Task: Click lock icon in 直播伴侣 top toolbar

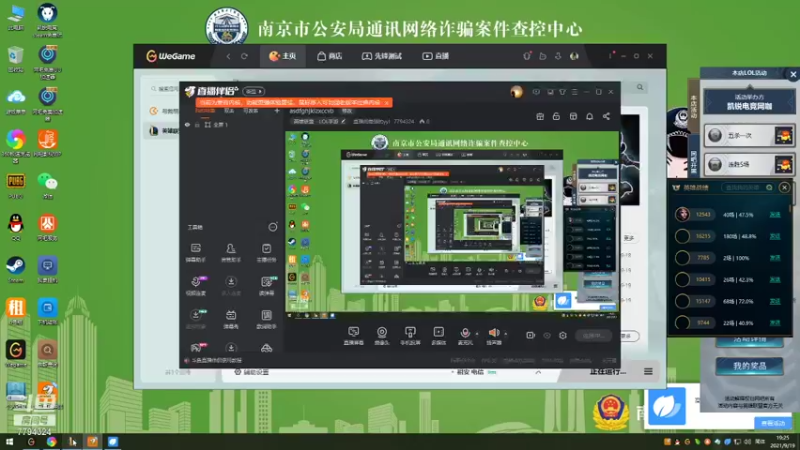Action: pos(556,116)
